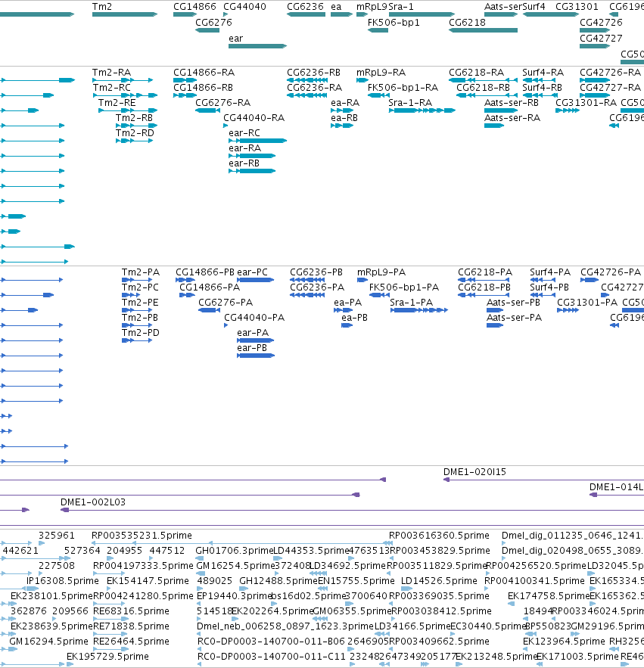Click the CG42727 gene label
This screenshot has height=668, width=644.
601,39
